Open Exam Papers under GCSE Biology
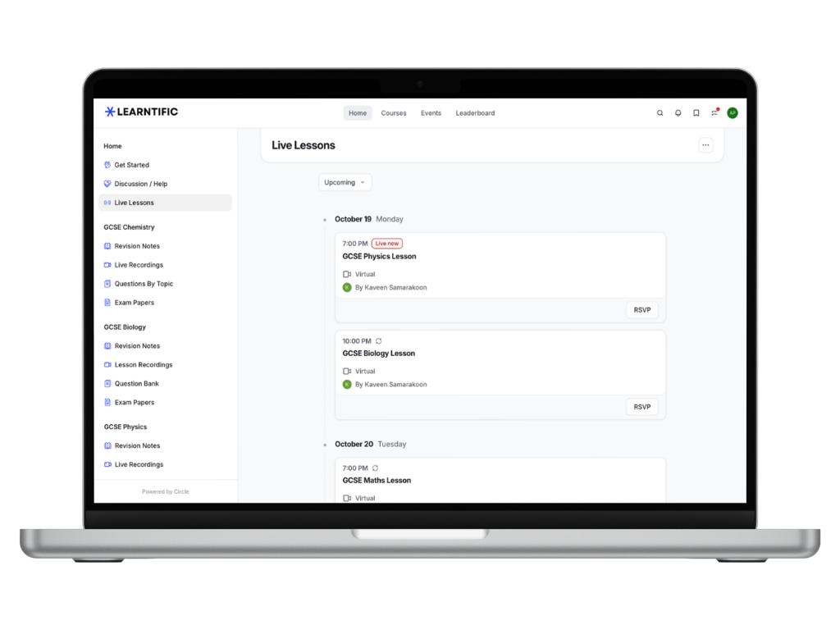The height and width of the screenshot is (630, 840). coord(135,402)
